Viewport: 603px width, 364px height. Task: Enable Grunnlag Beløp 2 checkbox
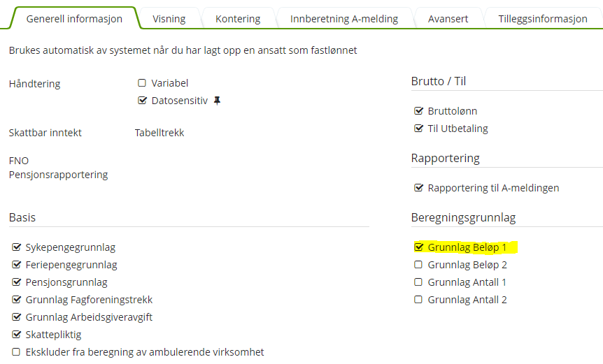(x=418, y=265)
